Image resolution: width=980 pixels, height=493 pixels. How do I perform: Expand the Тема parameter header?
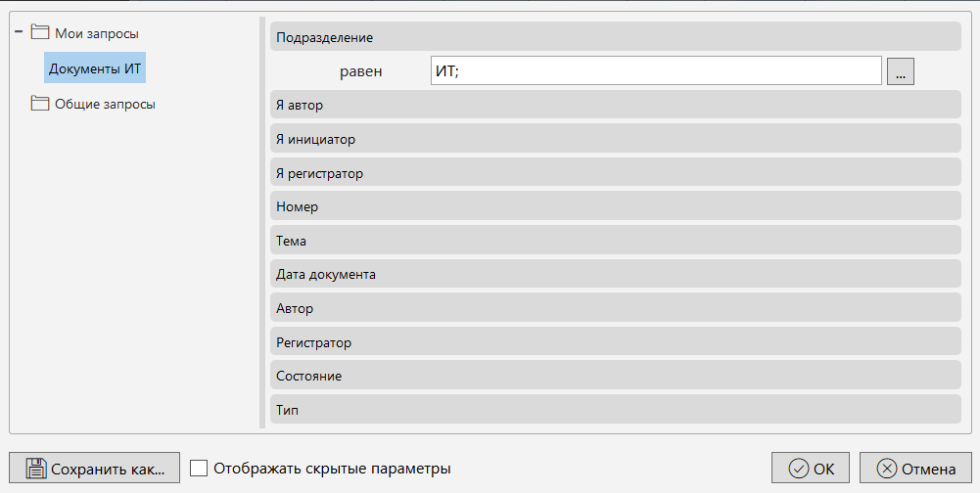[614, 240]
